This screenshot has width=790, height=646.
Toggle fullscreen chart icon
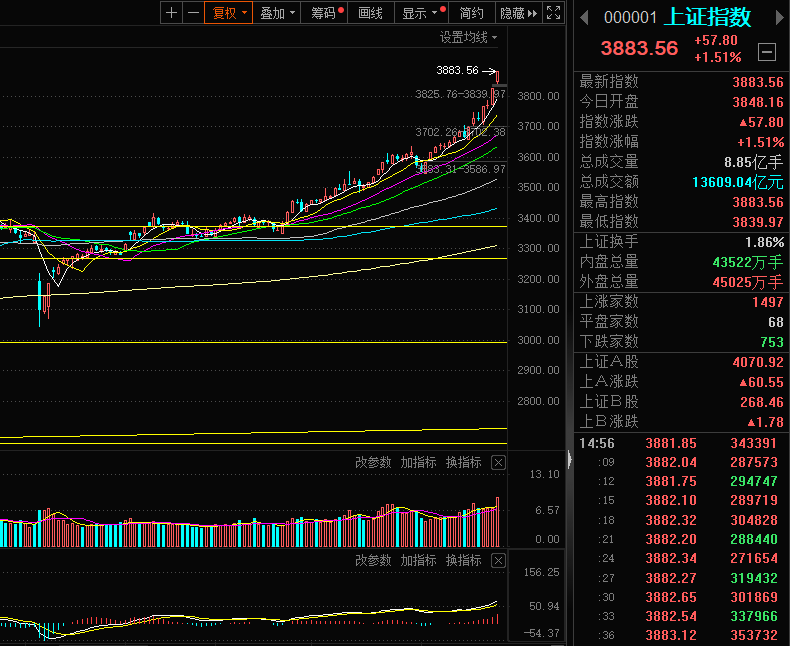pyautogui.click(x=553, y=13)
